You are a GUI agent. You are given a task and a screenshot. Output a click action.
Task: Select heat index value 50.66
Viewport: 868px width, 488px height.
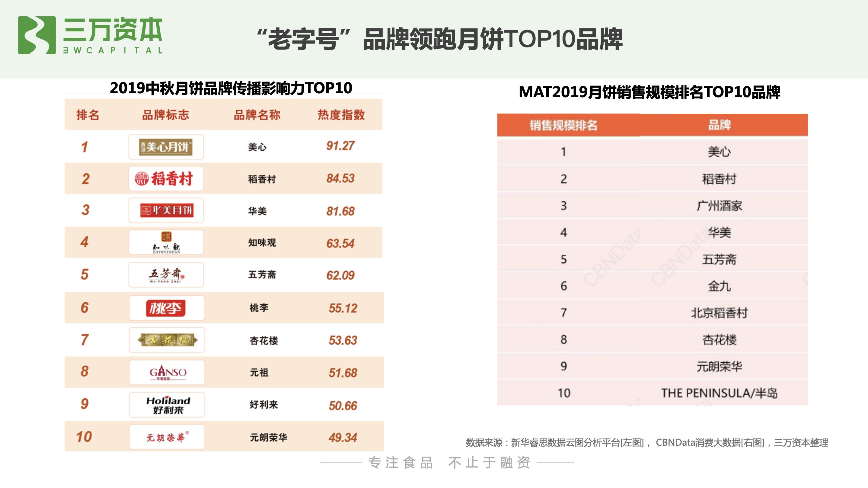pos(343,405)
